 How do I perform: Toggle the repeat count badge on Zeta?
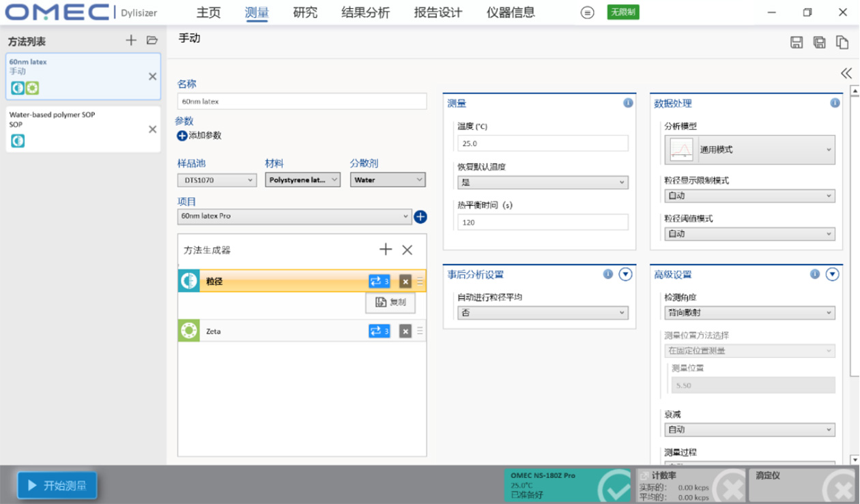click(x=379, y=331)
